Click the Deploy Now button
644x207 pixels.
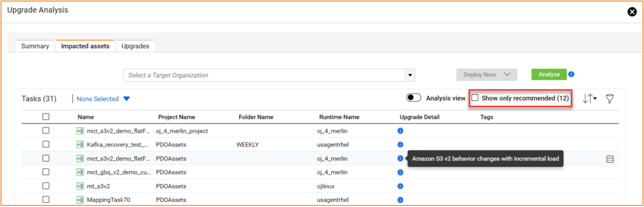[479, 75]
